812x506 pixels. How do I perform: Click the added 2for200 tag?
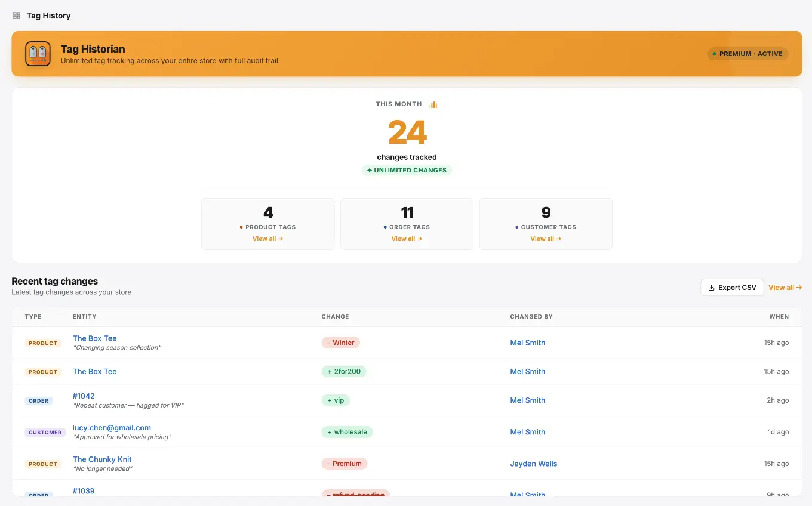coord(344,371)
